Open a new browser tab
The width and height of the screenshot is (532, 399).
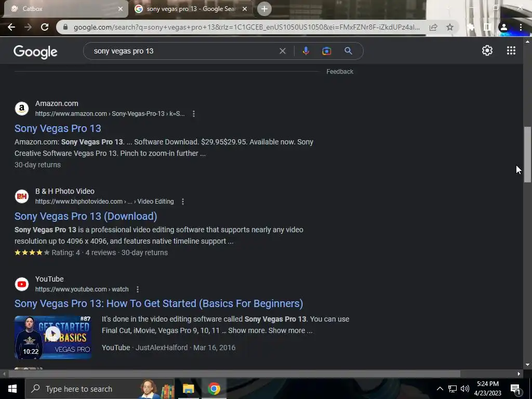pos(264,9)
